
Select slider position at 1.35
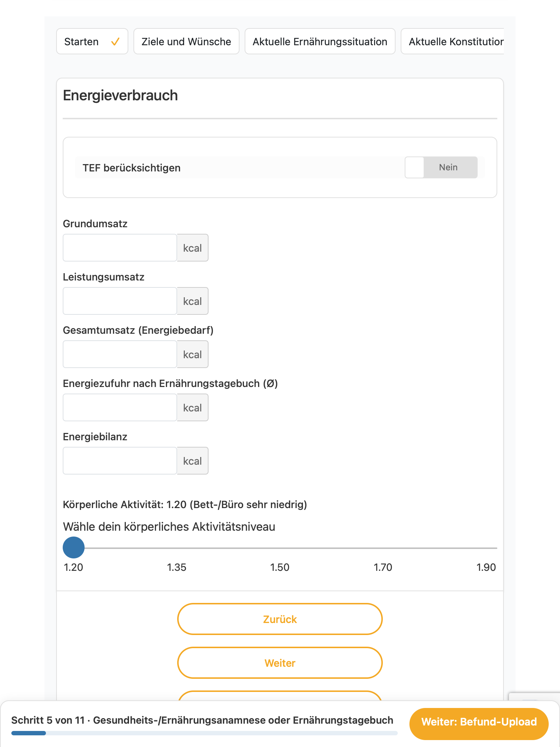click(177, 548)
